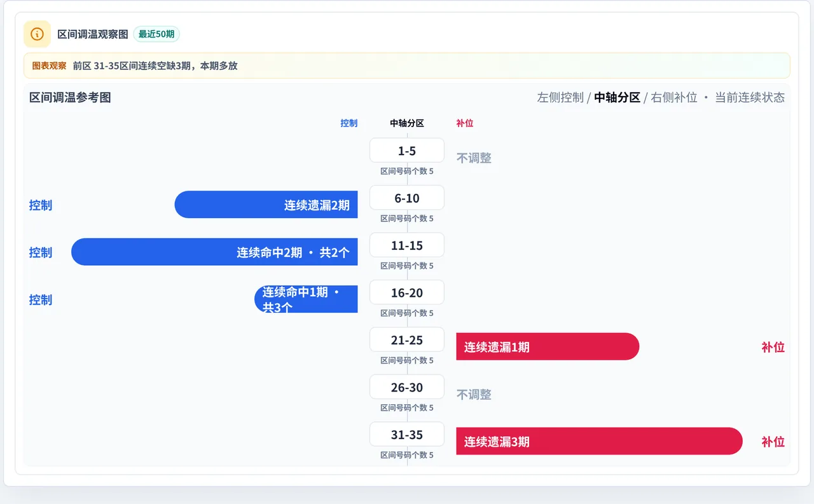Click the "补位" label on the 21-25 row
Image resolution: width=814 pixels, height=504 pixels.
pyautogui.click(x=773, y=347)
